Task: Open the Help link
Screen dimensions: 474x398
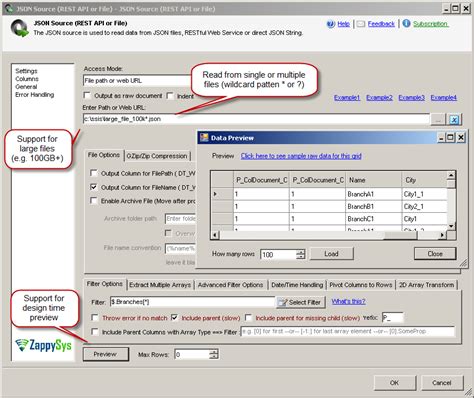Action: [343, 24]
